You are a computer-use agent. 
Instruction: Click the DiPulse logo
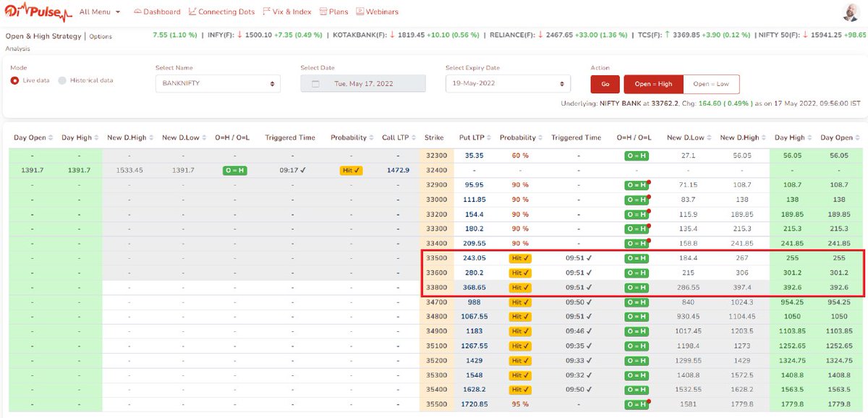click(40, 12)
